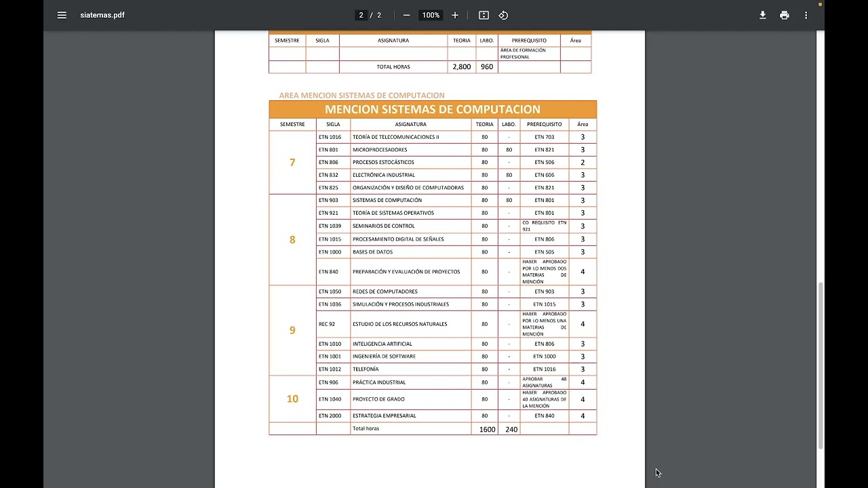The image size is (868, 488).
Task: Select the MICROPROCESADORES subject cell
Action: coord(410,150)
